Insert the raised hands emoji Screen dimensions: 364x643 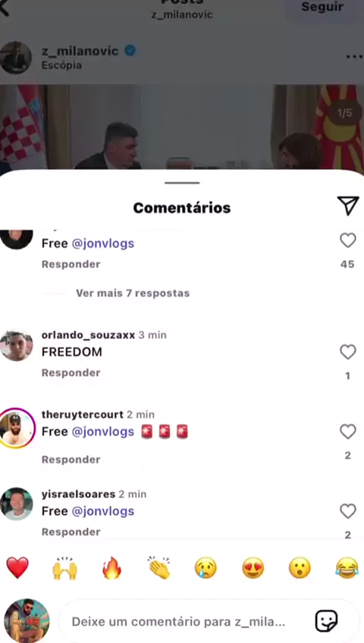[x=64, y=568]
